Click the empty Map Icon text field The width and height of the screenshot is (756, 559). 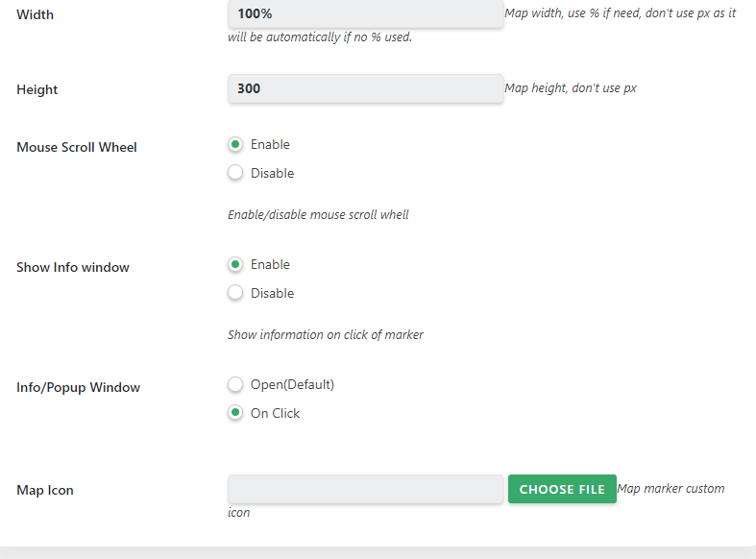click(x=365, y=489)
